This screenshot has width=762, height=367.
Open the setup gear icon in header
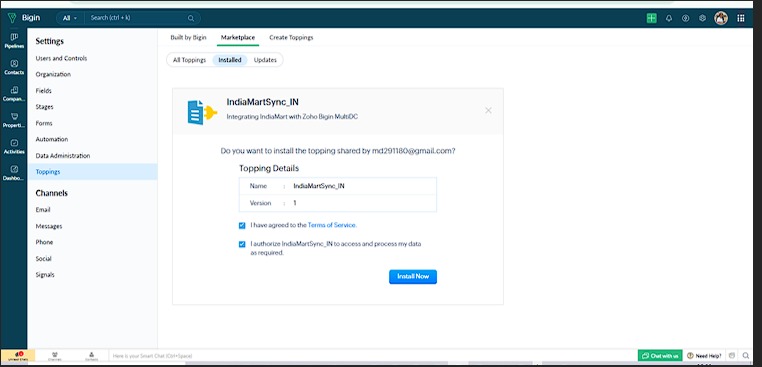(702, 18)
